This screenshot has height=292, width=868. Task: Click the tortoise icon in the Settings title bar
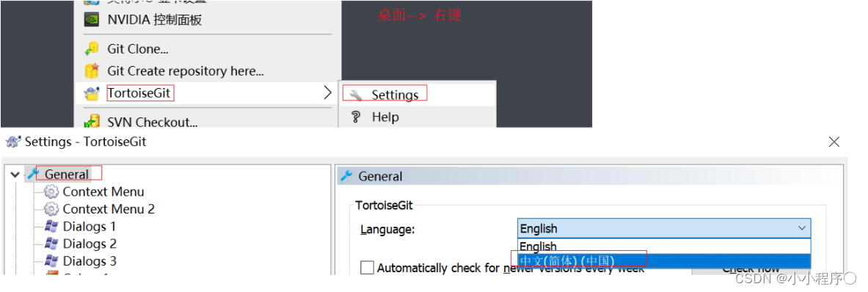pos(13,142)
